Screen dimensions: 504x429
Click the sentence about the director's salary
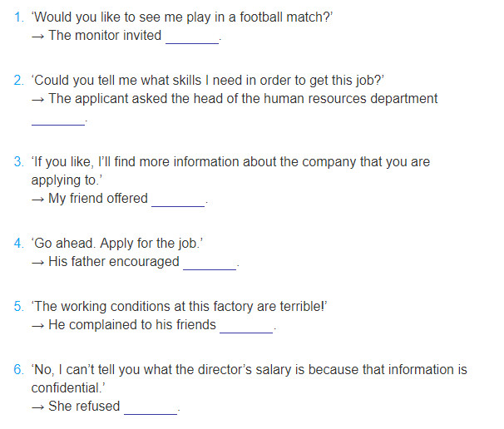click(250, 378)
